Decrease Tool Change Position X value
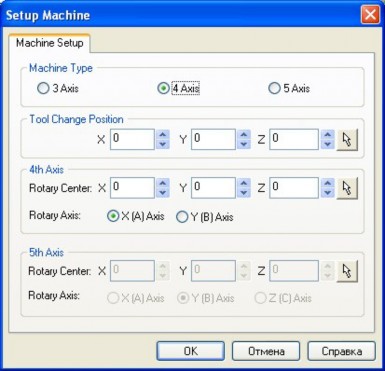385x371 pixels. 163,144
